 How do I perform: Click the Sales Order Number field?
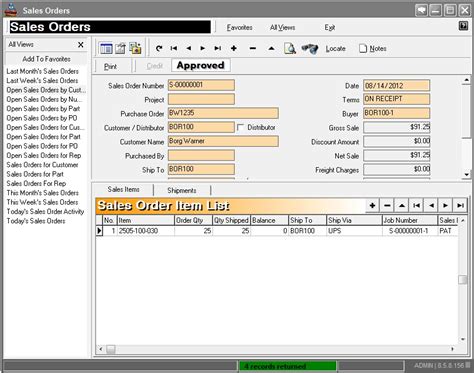[201, 85]
